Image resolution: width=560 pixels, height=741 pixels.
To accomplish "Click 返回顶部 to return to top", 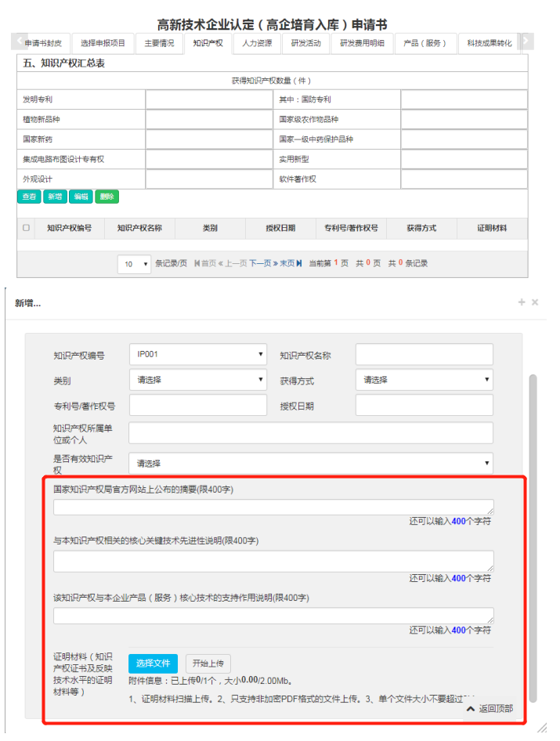I will (x=490, y=708).
